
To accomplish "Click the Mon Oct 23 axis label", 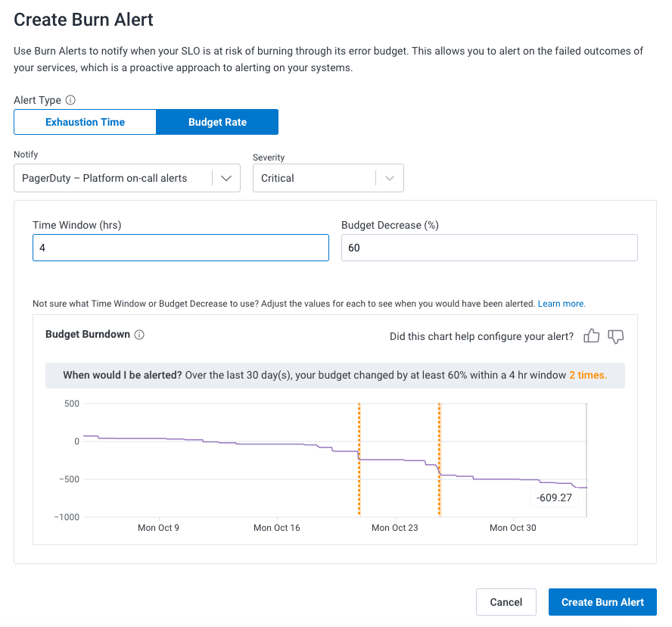I will coord(395,528).
